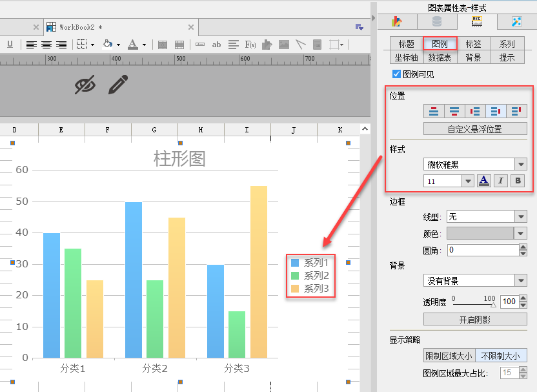The height and width of the screenshot is (392, 537).
Task: Switch to the 坐标轴 style tab
Action: [x=407, y=57]
